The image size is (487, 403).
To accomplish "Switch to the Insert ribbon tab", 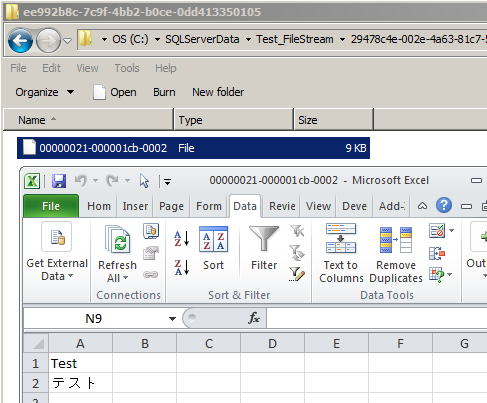I will (135, 206).
